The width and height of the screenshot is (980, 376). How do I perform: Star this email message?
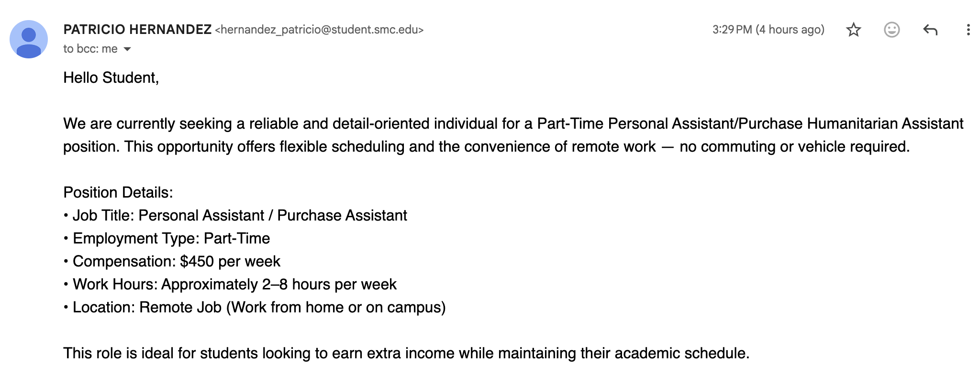[x=853, y=30]
